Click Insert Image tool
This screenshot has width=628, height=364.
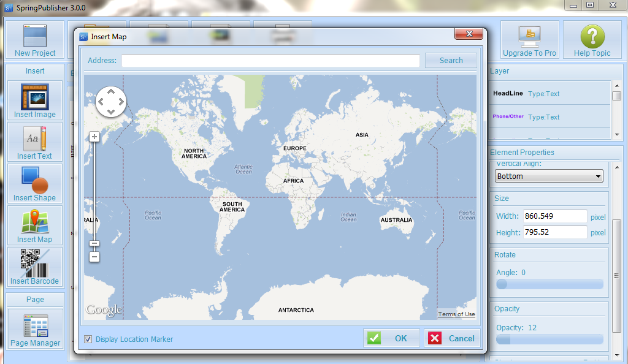click(35, 100)
